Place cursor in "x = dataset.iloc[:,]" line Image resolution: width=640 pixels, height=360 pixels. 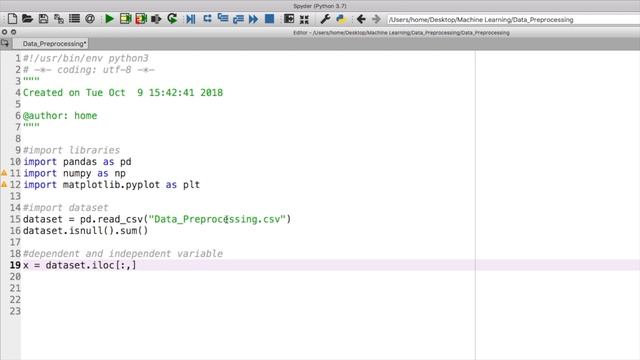pos(80,265)
